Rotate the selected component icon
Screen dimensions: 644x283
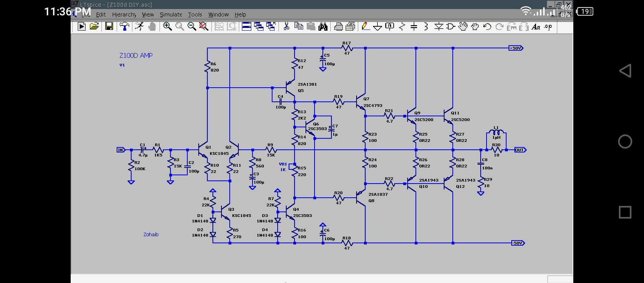(512, 27)
